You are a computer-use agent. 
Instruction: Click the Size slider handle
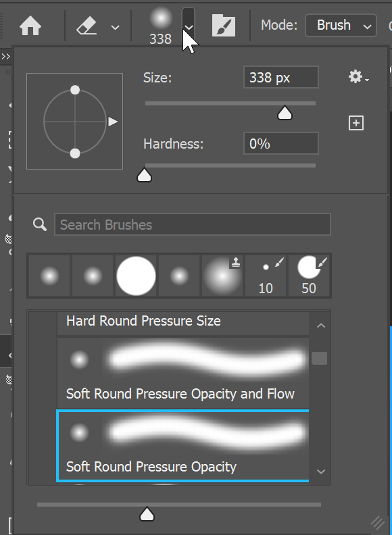point(285,113)
